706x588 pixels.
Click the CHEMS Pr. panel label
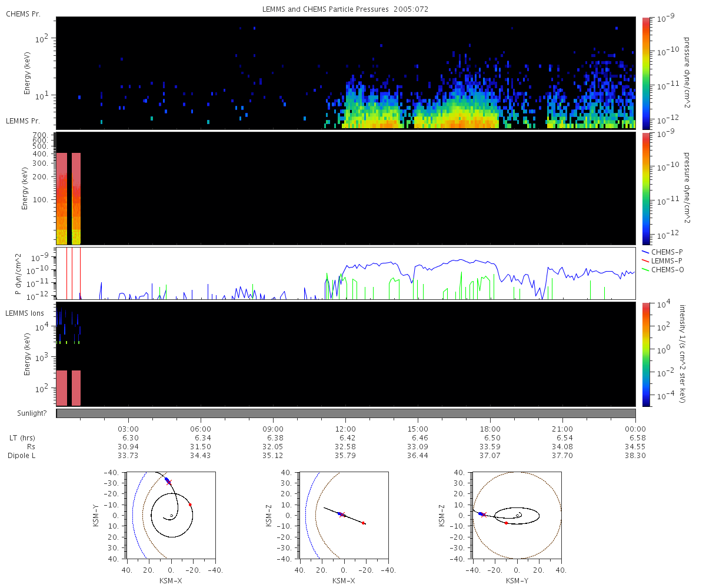pos(23,14)
